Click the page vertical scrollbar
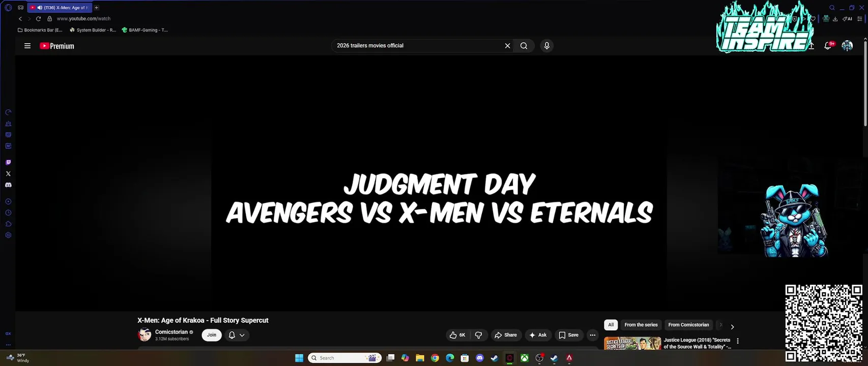 865,84
